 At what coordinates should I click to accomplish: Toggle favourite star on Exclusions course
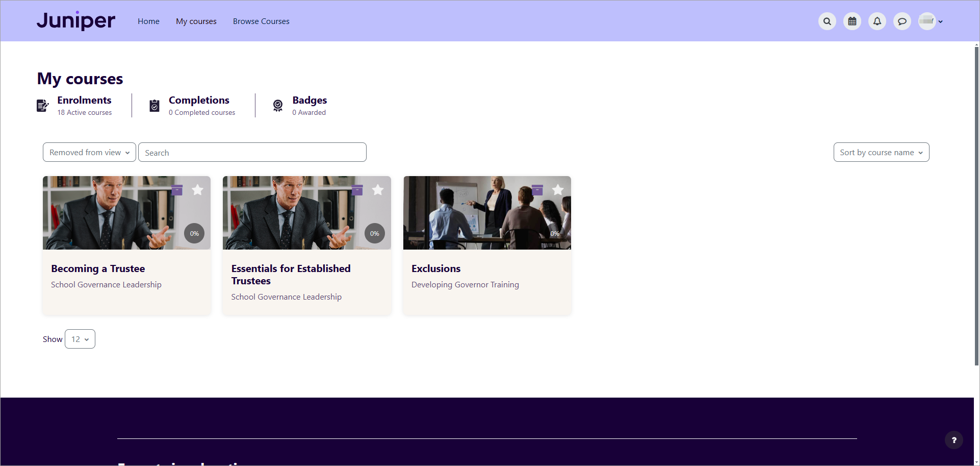tap(558, 190)
